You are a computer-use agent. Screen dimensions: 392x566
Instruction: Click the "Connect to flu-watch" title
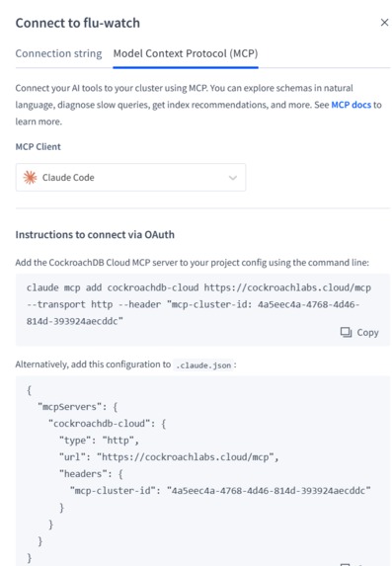pyautogui.click(x=78, y=23)
